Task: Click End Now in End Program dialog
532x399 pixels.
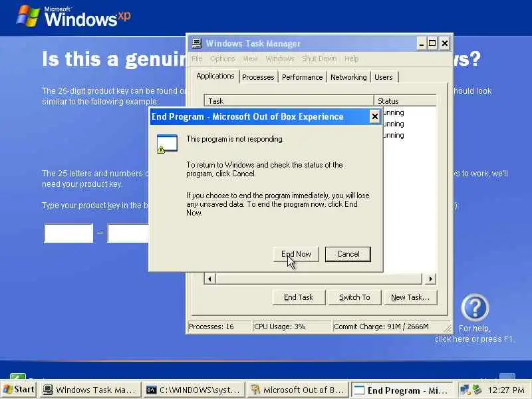Action: click(296, 254)
